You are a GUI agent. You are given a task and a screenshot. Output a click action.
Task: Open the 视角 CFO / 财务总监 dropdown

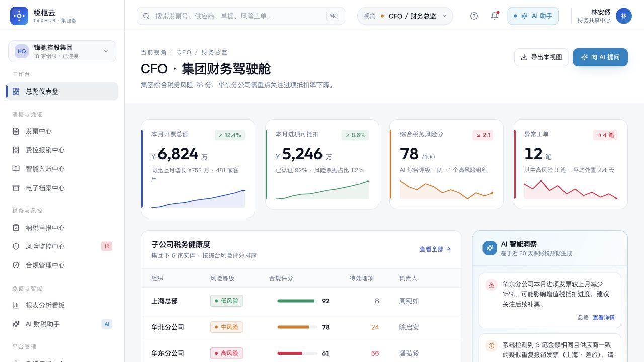[405, 16]
